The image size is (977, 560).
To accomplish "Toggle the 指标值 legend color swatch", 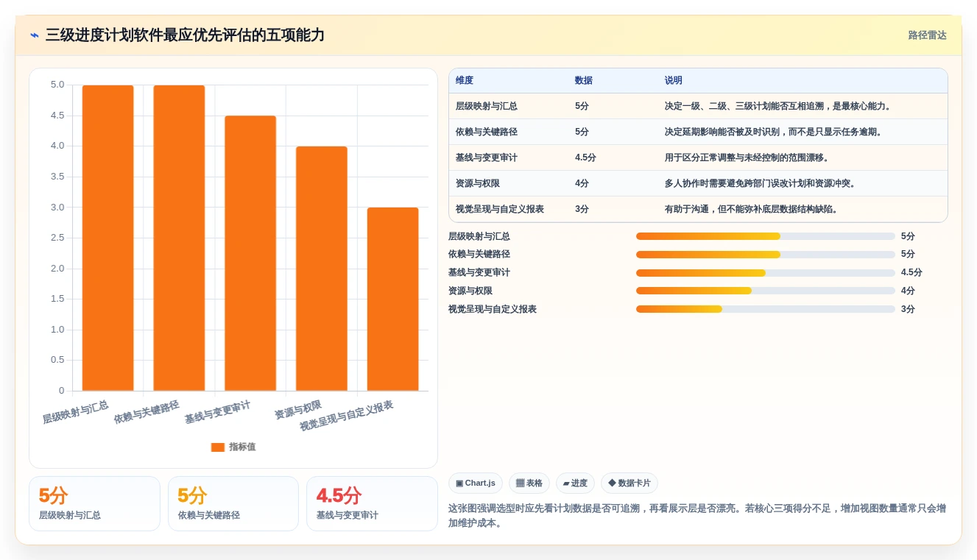I will [x=217, y=447].
